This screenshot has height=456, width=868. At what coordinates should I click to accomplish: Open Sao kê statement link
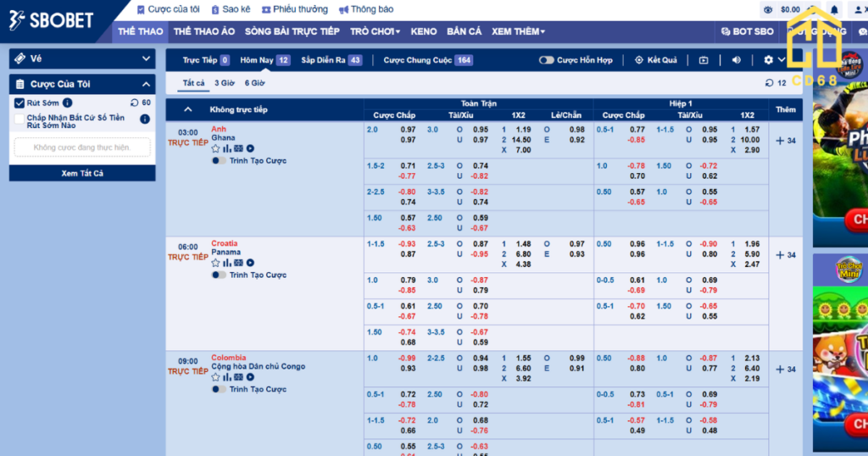[231, 9]
